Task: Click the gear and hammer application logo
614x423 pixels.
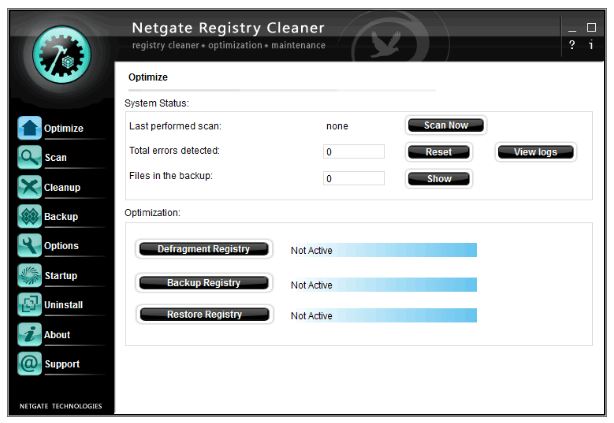Action: (x=62, y=55)
